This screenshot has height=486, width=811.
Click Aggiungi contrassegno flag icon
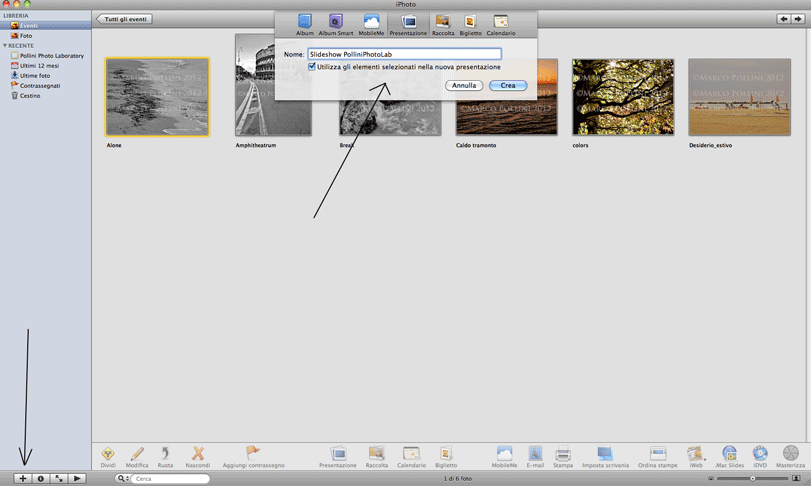click(253, 457)
